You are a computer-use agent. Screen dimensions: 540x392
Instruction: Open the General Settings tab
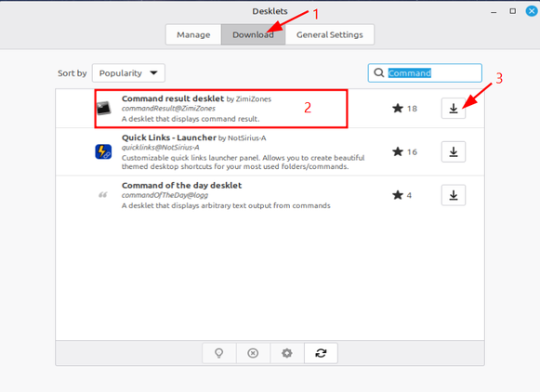[330, 34]
